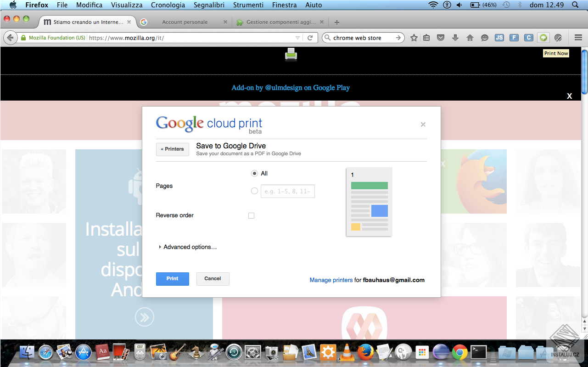Open Terminal from the dock
Image resolution: width=588 pixels, height=367 pixels.
tap(479, 352)
